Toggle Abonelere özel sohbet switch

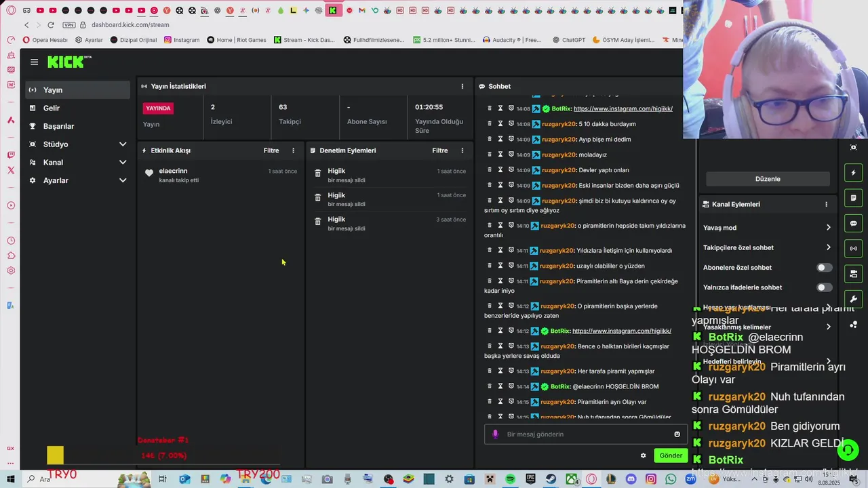pyautogui.click(x=824, y=268)
